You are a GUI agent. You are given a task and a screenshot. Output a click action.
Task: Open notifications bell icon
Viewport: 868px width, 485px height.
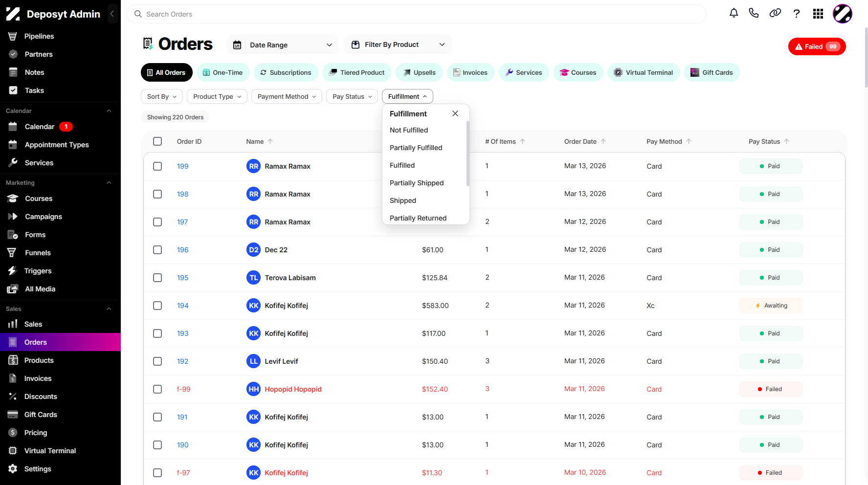(x=734, y=13)
